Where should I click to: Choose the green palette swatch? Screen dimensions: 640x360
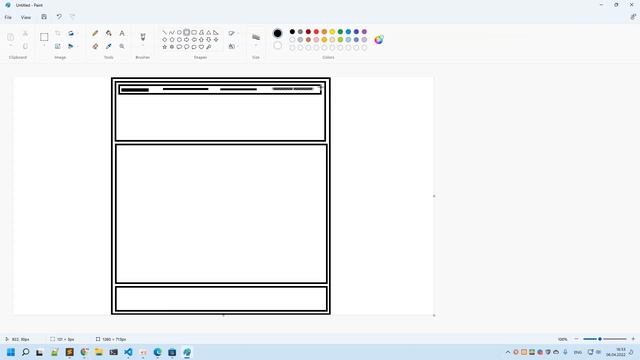click(x=340, y=31)
